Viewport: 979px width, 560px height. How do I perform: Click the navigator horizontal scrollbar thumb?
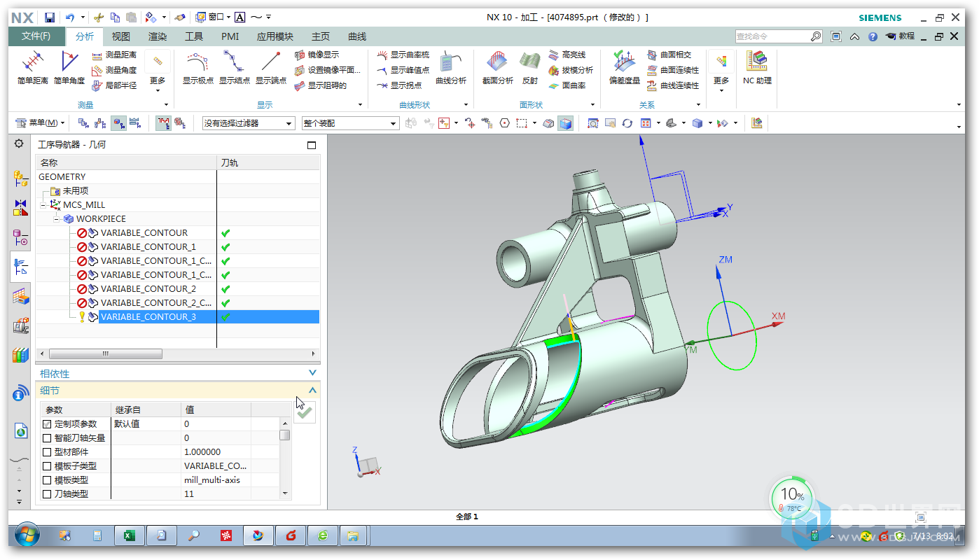(106, 354)
